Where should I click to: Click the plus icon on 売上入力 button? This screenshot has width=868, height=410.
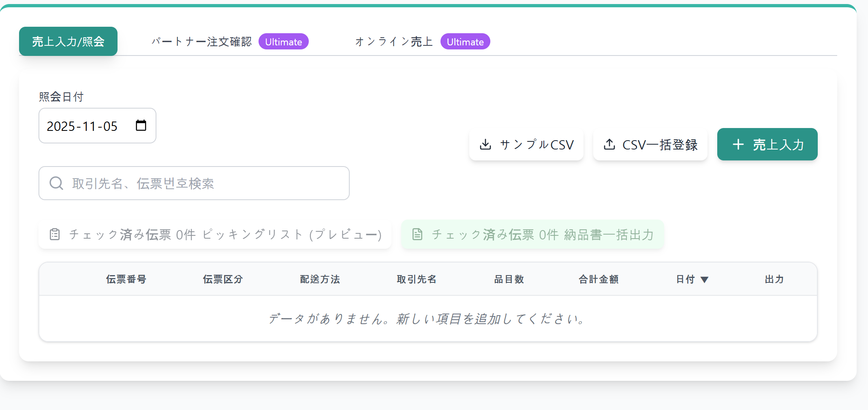pos(738,144)
